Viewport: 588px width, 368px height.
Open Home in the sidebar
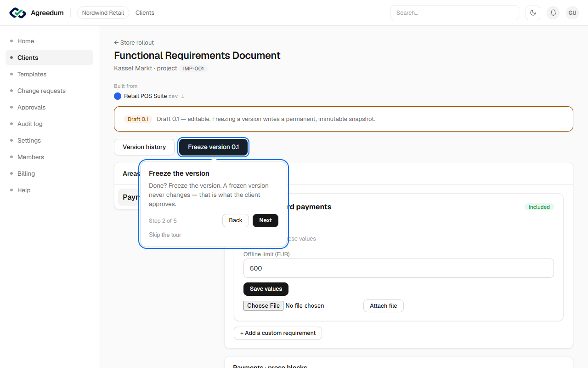click(x=49, y=41)
